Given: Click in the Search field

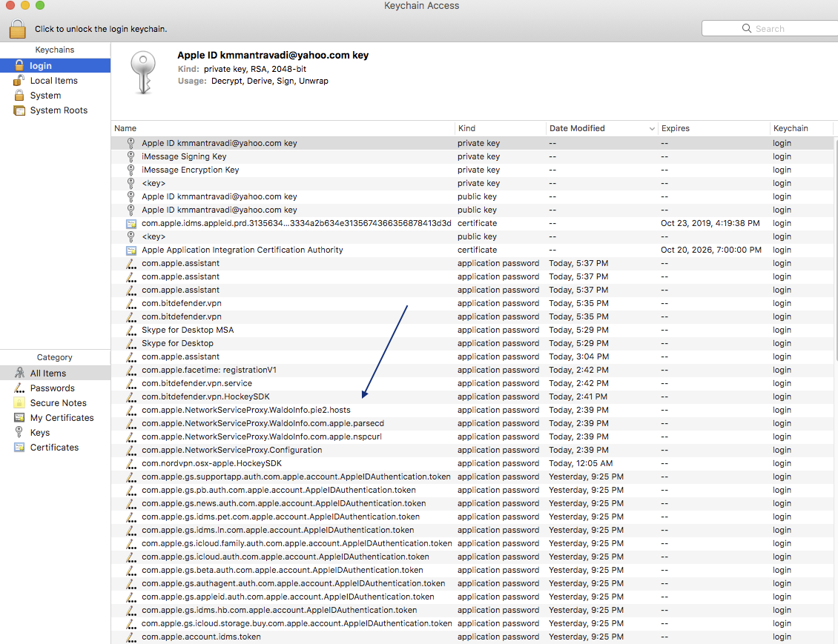Looking at the screenshot, I should 770,29.
